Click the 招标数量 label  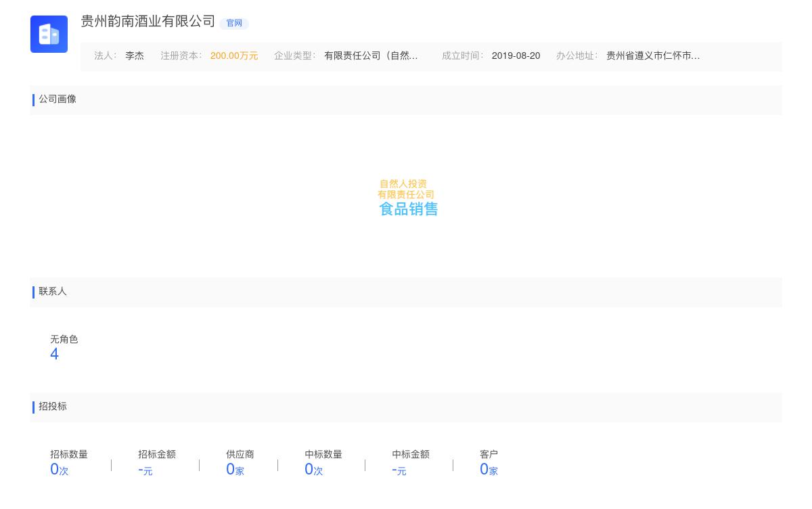point(69,454)
